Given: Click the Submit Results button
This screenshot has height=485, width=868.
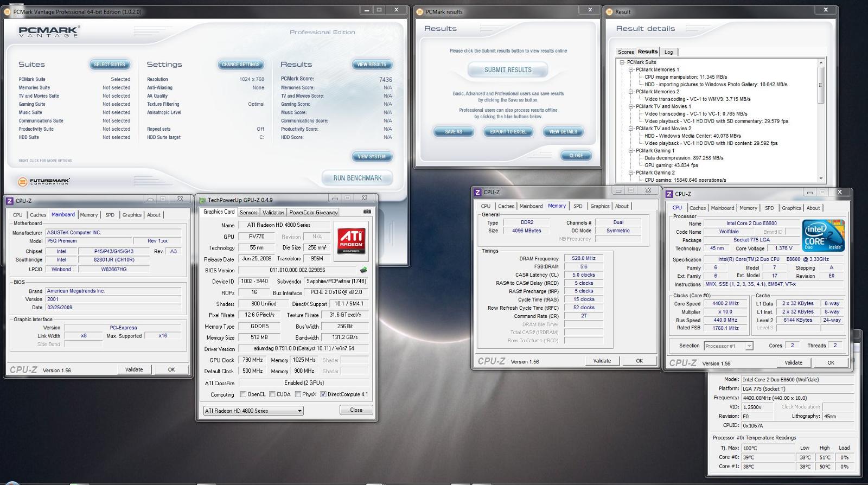Looking at the screenshot, I should tap(508, 70).
